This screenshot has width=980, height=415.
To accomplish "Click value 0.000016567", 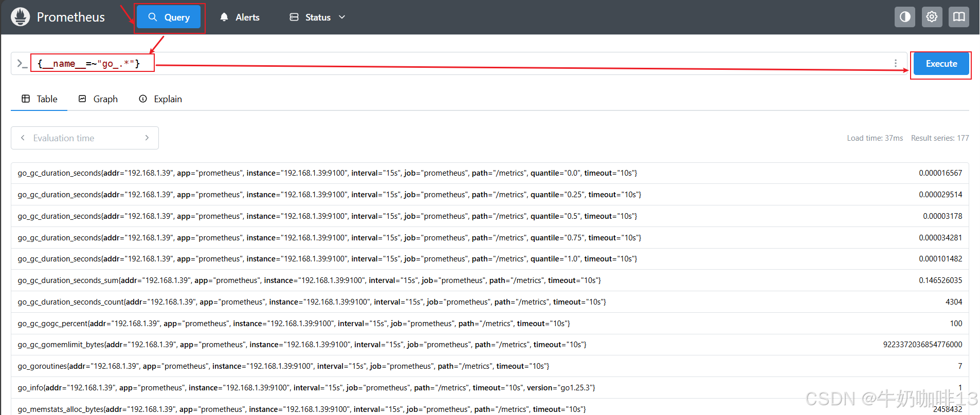I will (x=940, y=173).
